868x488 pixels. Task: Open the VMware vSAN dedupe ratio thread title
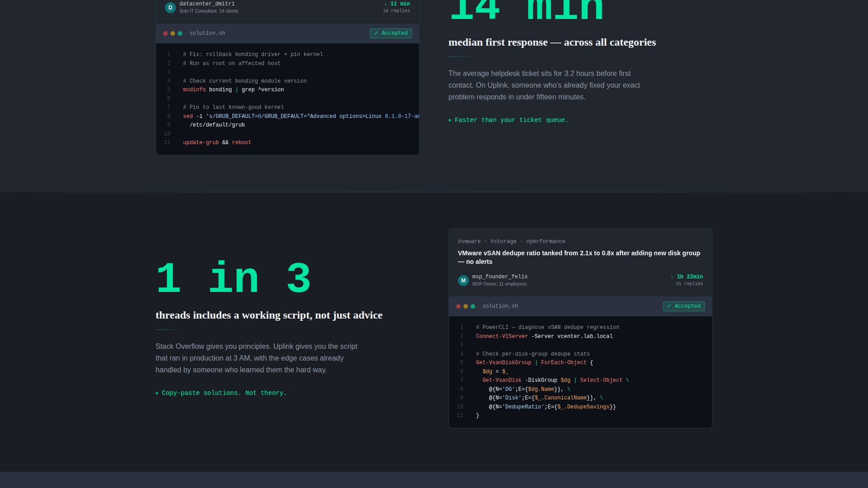click(579, 258)
